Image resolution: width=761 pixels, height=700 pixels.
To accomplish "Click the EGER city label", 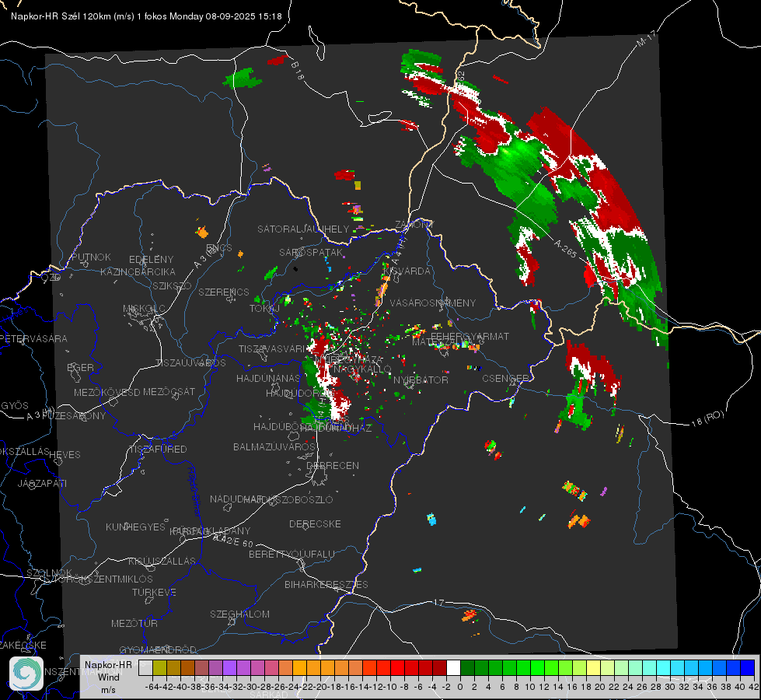I will pyautogui.click(x=80, y=367).
